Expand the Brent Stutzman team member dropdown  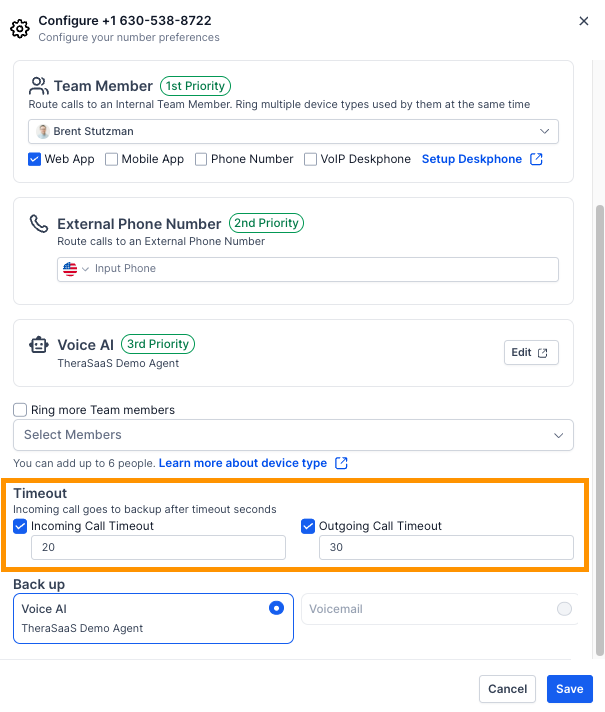point(293,132)
